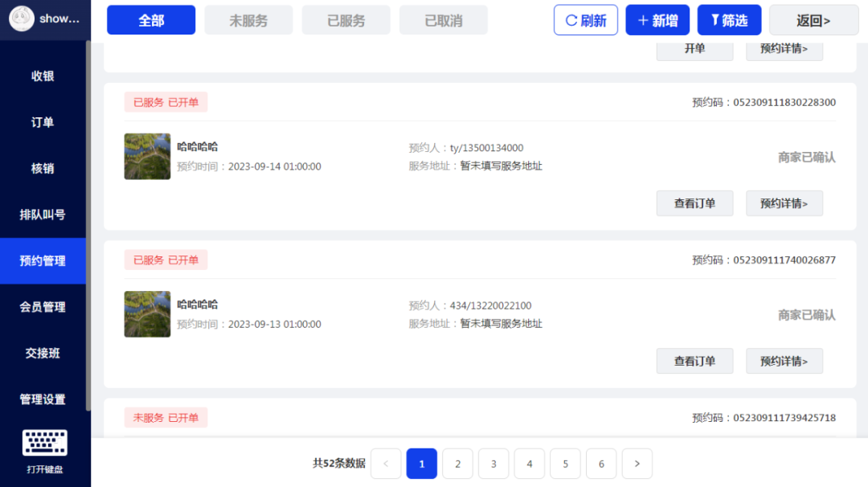This screenshot has width=868, height=487.
Task: Select the 已服务 filter option
Action: click(346, 19)
